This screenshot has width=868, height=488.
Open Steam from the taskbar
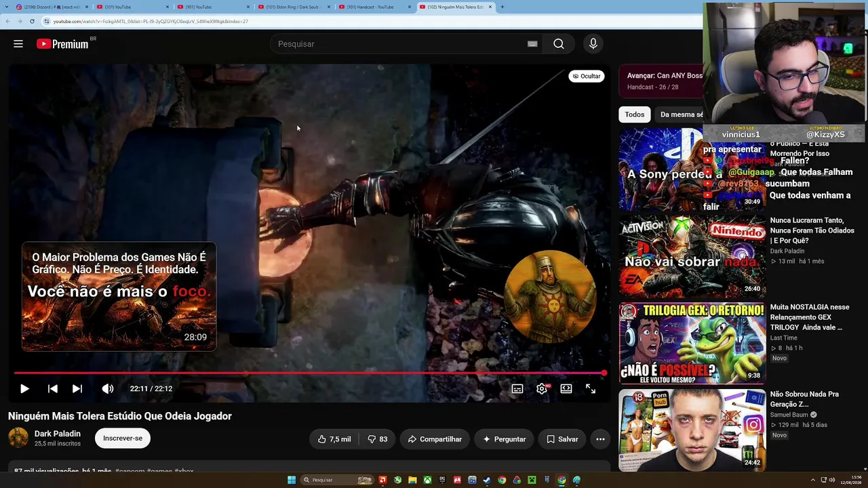(x=487, y=480)
